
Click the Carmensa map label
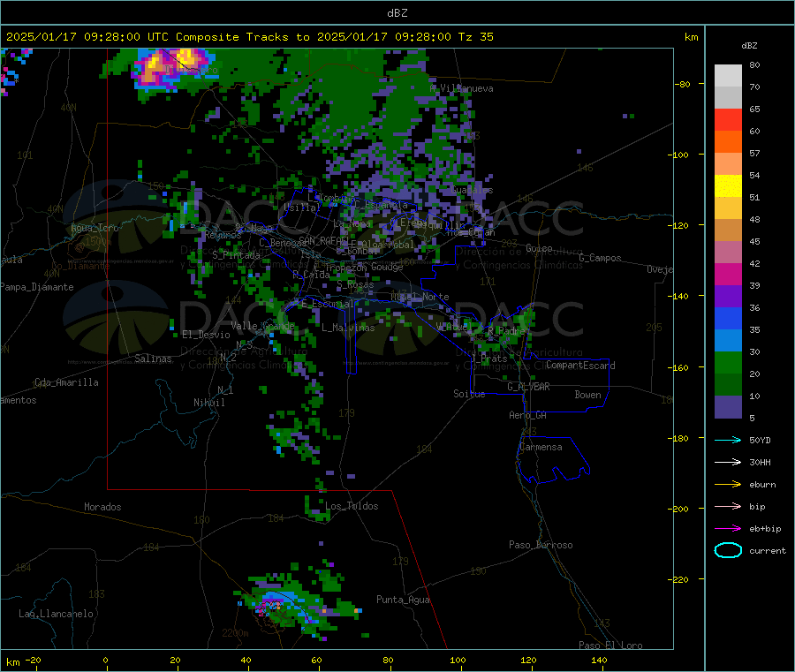coord(541,447)
